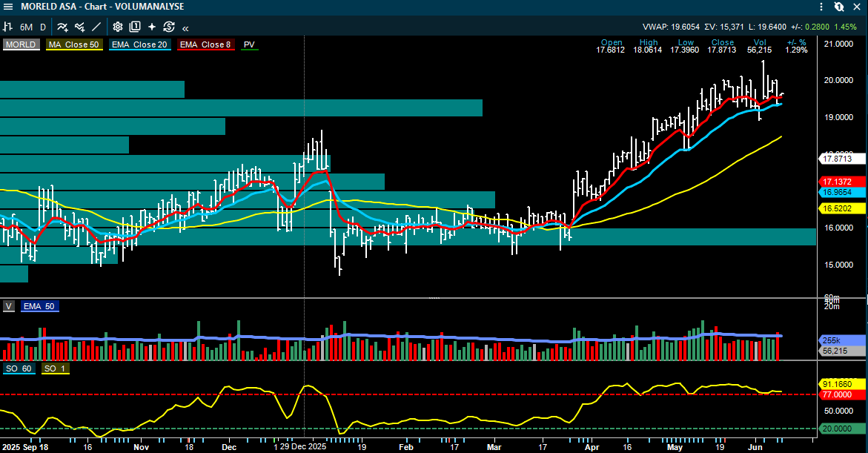Click the white 17.8713 price axis label
Viewport: 868px width, 453px height.
[841, 159]
